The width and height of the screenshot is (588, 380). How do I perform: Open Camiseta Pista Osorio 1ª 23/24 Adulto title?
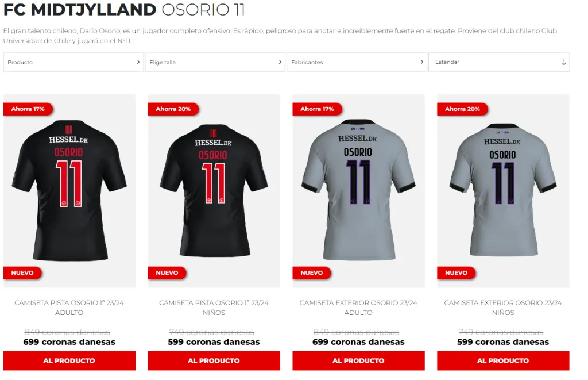[69, 308]
